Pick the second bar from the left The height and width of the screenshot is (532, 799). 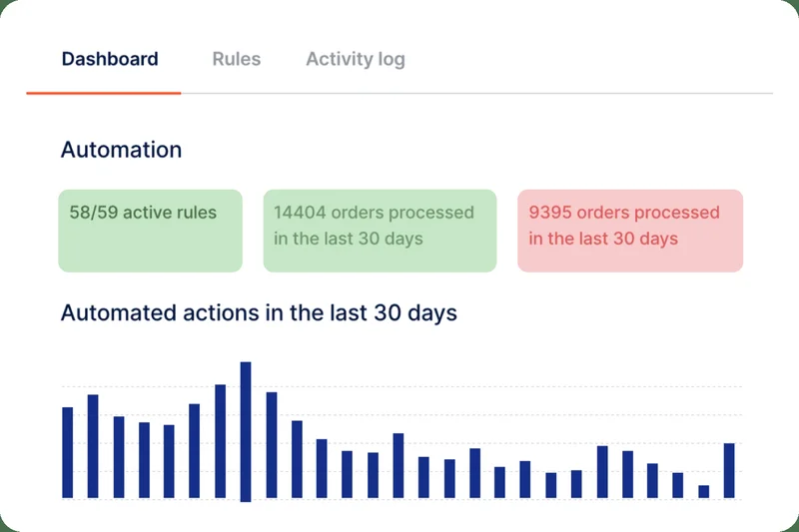[x=93, y=446]
